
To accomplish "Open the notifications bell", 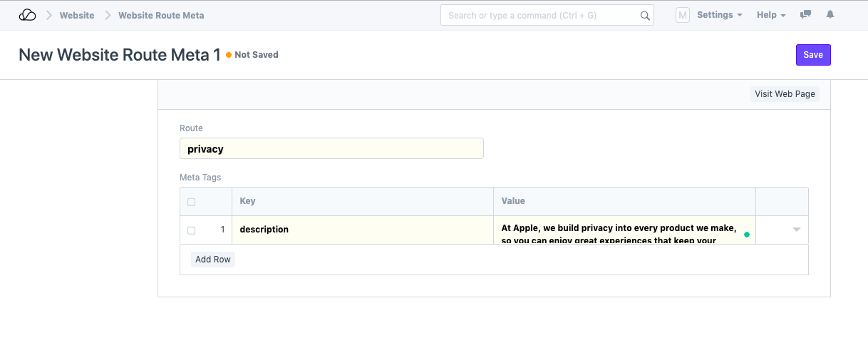I will click(830, 15).
